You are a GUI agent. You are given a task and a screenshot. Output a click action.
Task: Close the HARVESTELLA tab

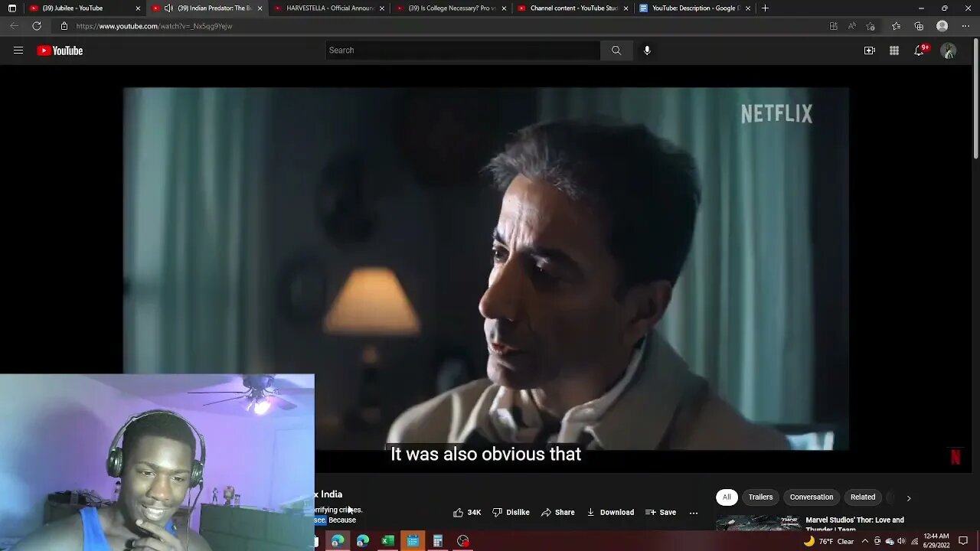point(382,8)
